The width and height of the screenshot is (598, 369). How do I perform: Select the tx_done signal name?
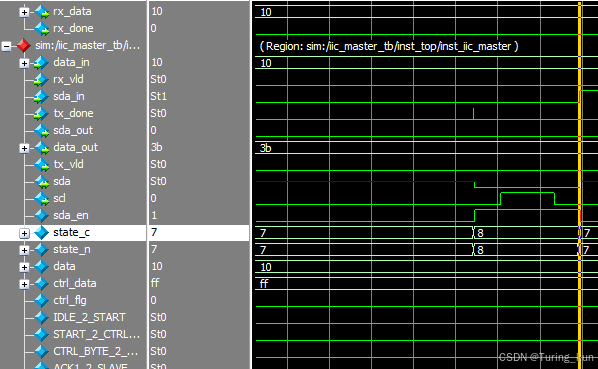[73, 113]
